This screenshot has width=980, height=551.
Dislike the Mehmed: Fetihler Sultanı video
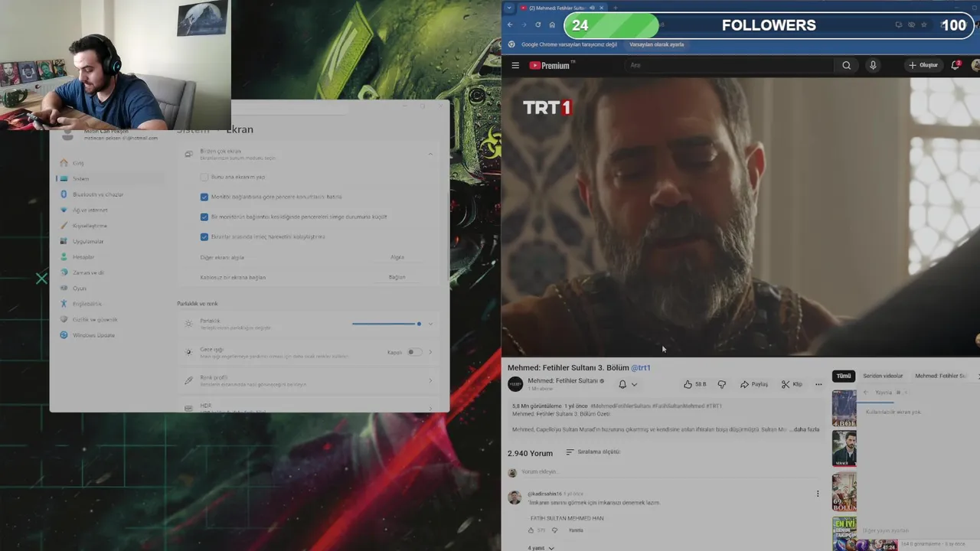pyautogui.click(x=721, y=384)
